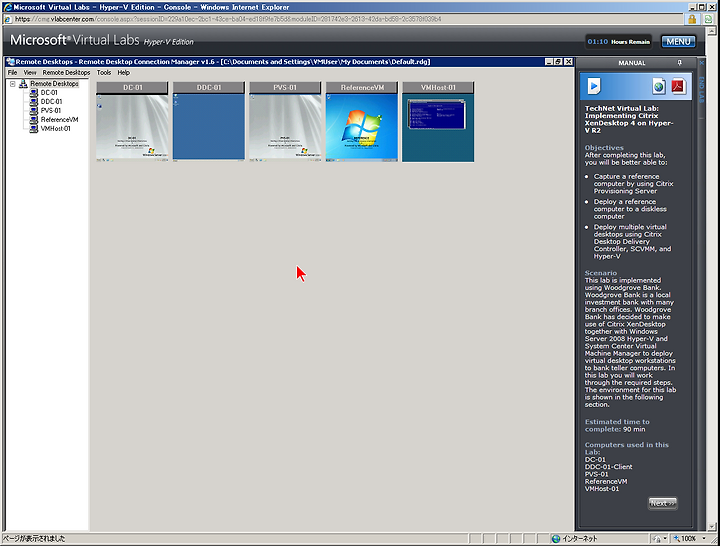Select DDC-01 in the tree
This screenshot has height=546, width=720.
(x=51, y=101)
